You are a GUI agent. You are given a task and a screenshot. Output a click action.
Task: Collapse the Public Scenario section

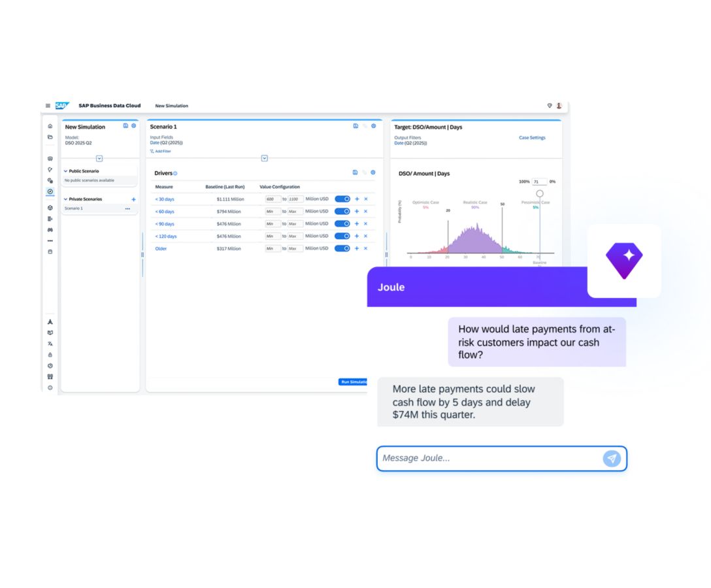coord(65,171)
